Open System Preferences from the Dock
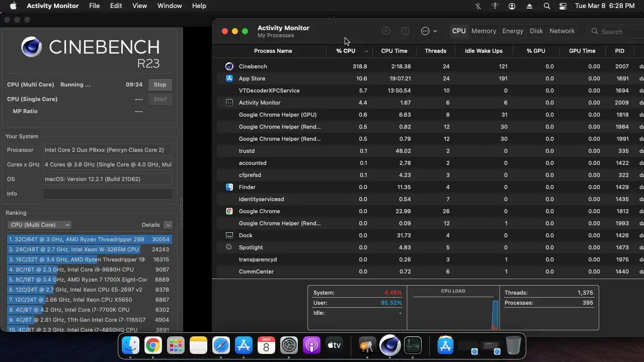This screenshot has width=644, height=362. [x=289, y=345]
